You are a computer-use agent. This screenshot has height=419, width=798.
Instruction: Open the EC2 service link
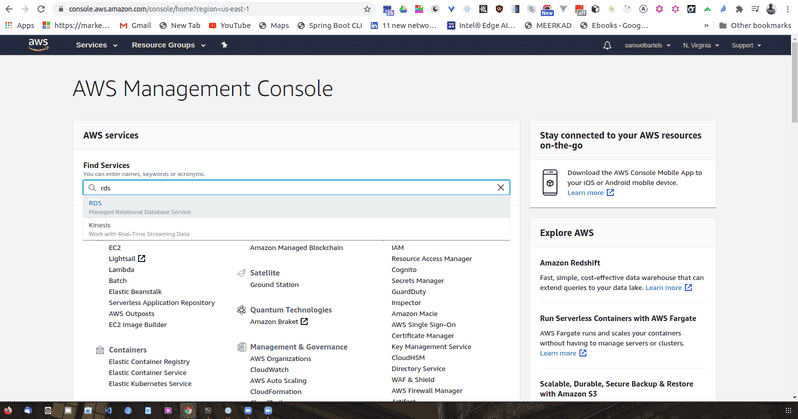pos(115,247)
